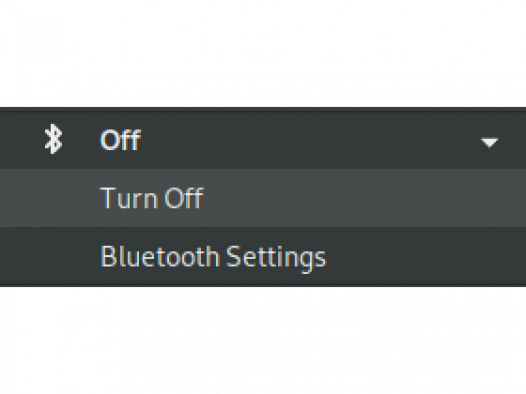Tap the white Bluetooth rune icon

pyautogui.click(x=54, y=139)
